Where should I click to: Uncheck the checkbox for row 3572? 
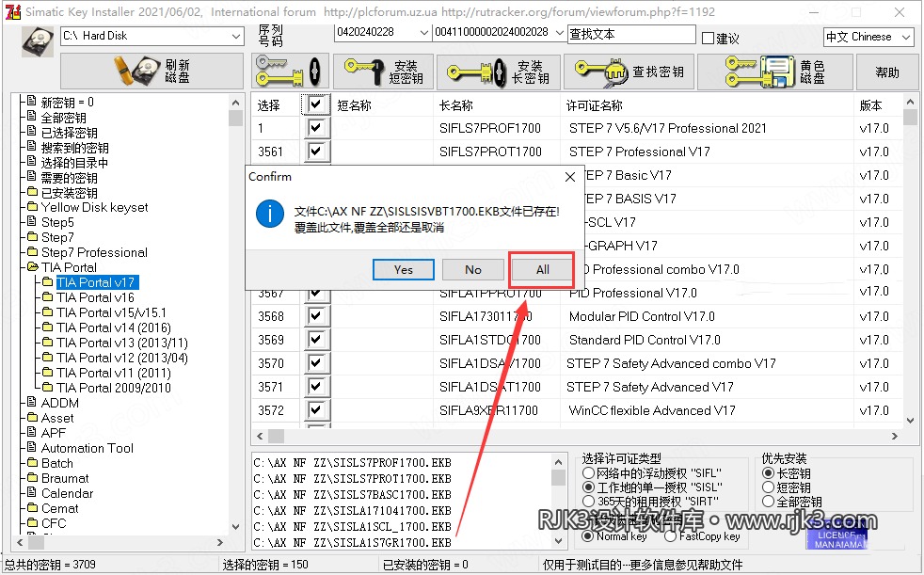pos(316,410)
